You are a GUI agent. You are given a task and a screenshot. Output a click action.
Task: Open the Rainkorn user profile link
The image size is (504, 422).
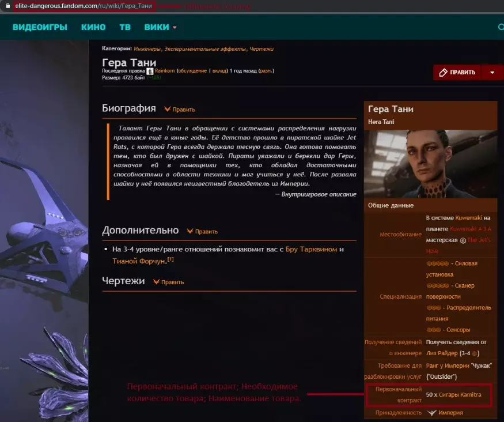(x=165, y=71)
